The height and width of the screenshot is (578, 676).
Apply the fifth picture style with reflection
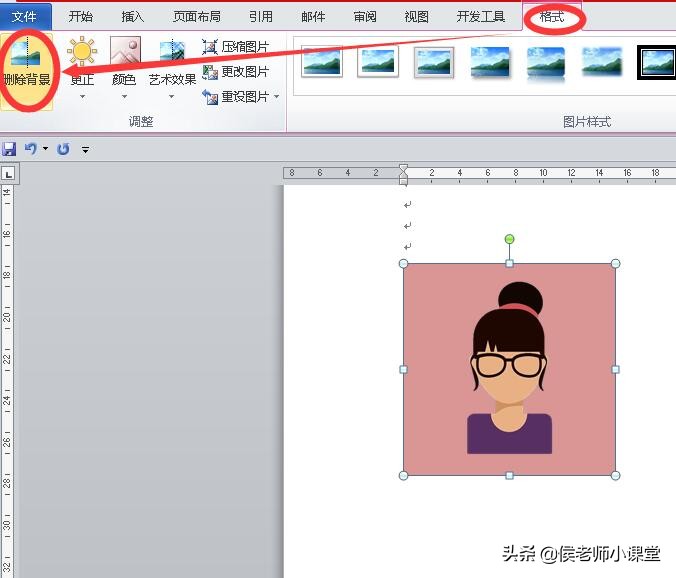coord(546,63)
